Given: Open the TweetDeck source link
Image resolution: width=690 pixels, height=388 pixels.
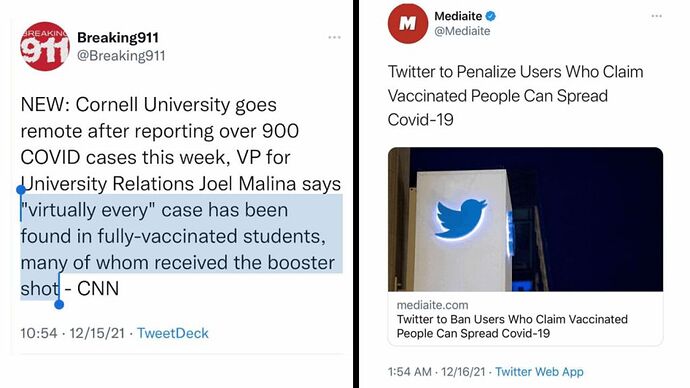Looking at the screenshot, I should pos(172,333).
